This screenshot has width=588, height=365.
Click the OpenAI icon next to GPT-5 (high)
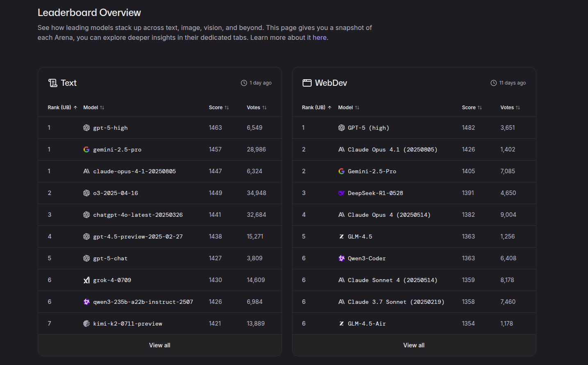(x=342, y=128)
